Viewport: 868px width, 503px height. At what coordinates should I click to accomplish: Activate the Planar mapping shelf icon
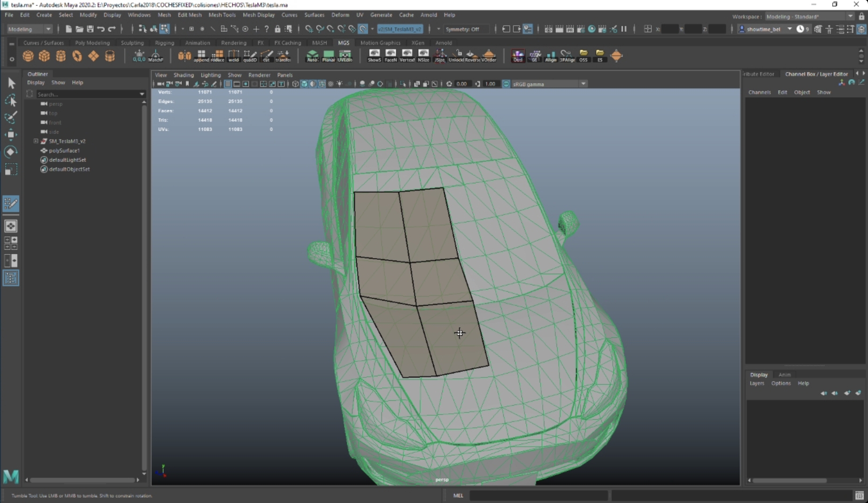click(x=328, y=55)
